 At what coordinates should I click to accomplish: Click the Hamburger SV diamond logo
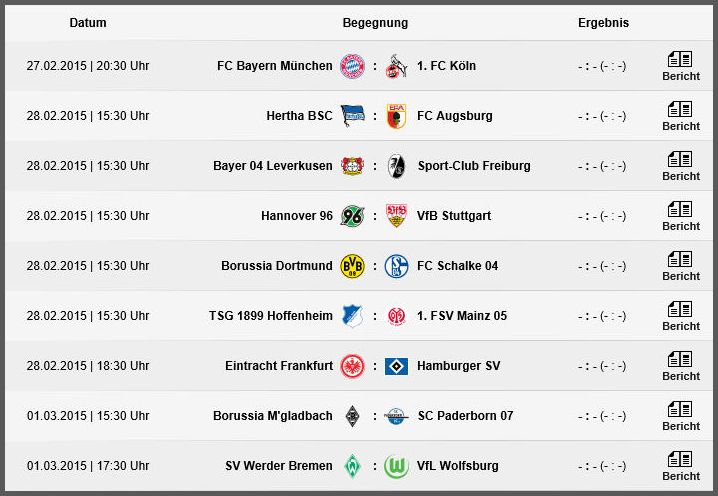coord(396,366)
